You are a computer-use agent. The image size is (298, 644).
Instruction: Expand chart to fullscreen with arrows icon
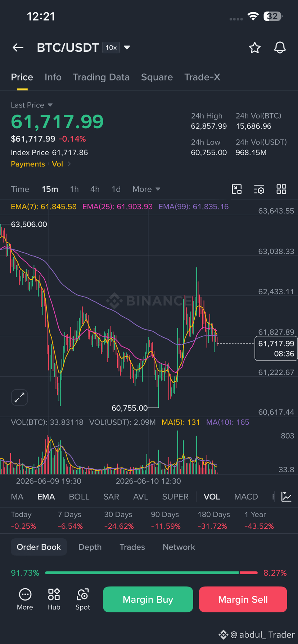click(x=19, y=397)
